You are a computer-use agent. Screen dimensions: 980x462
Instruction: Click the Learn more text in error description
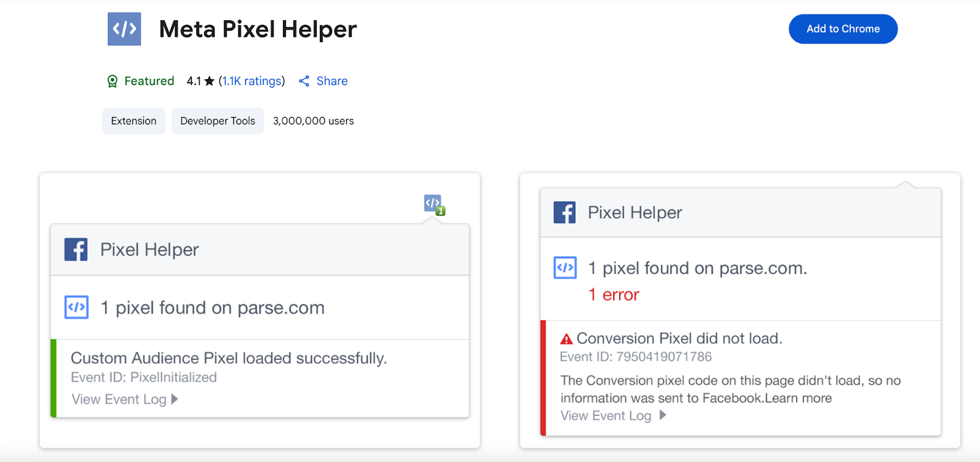point(798,398)
